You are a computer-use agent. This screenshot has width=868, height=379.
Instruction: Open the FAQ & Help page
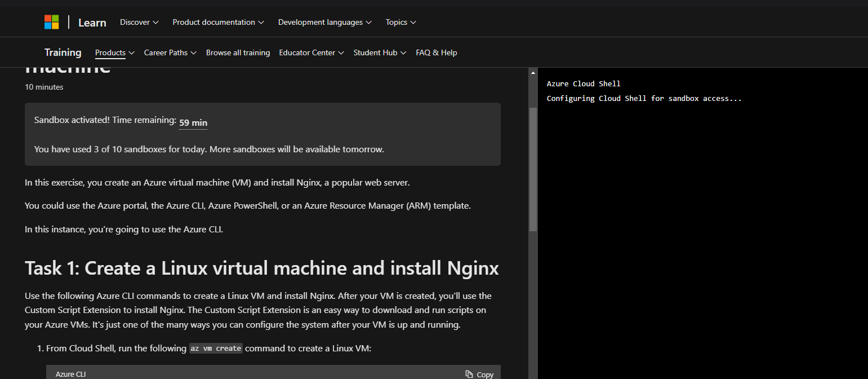437,52
